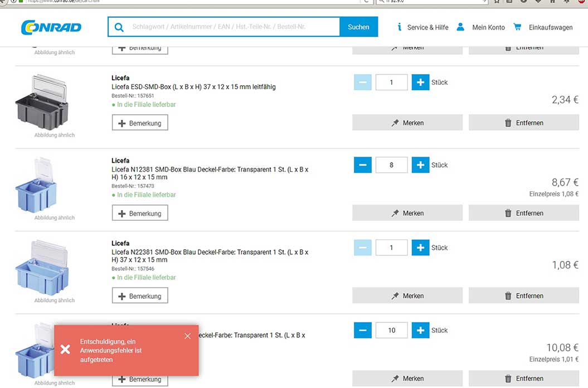Click Merken for N22381 item 157546
Viewport: 588px width, 388px height.
pos(407,295)
